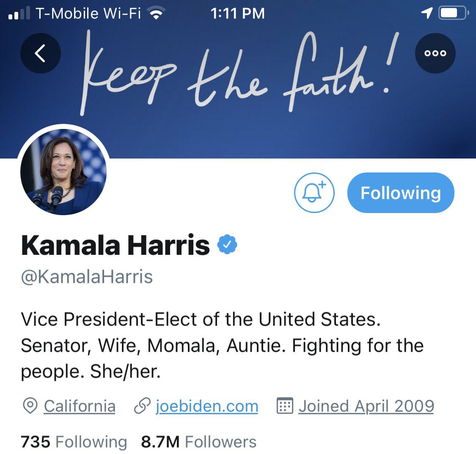This screenshot has height=454, width=476.
Task: Tap the location services arrow icon
Action: pyautogui.click(x=427, y=13)
